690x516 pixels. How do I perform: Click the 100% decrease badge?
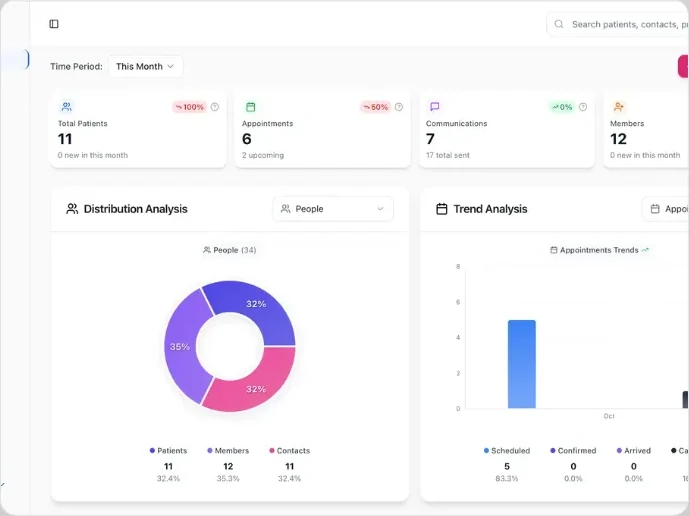189,107
